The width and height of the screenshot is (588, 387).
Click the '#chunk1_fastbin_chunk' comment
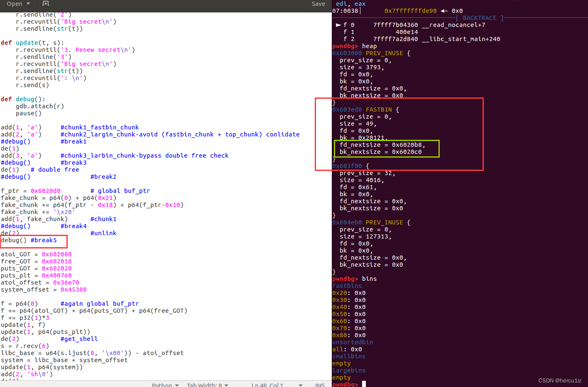coord(100,127)
